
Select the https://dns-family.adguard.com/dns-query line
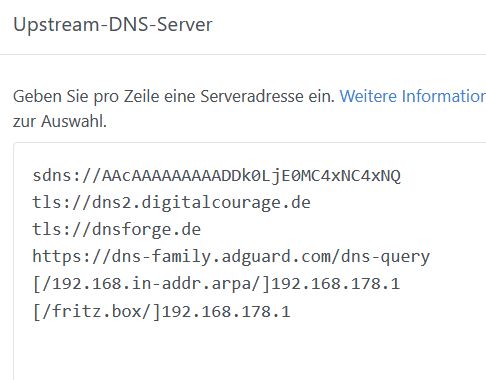tap(231, 257)
